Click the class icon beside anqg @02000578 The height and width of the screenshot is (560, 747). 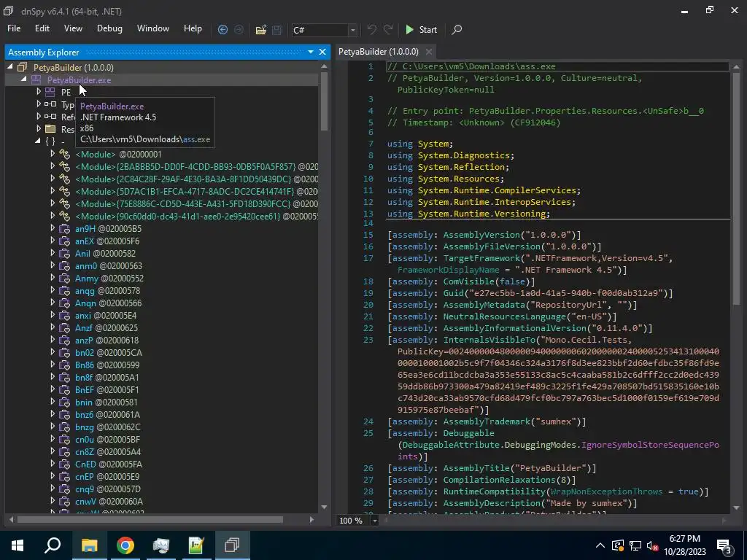pos(64,290)
